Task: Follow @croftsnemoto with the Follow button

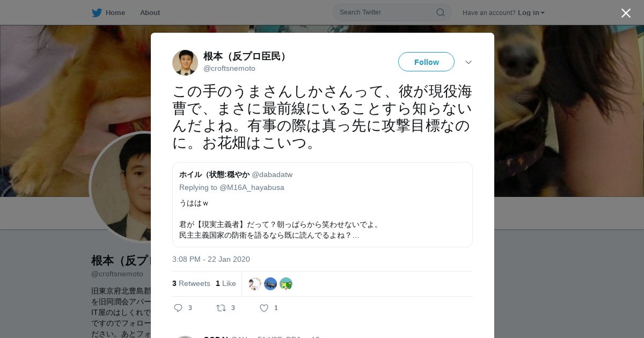Action: (426, 62)
